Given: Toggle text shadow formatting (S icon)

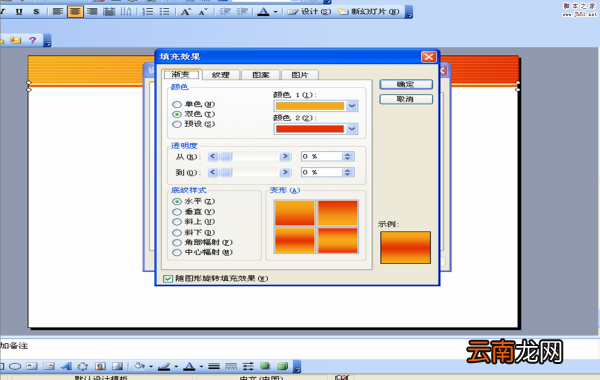Looking at the screenshot, I should coord(36,11).
